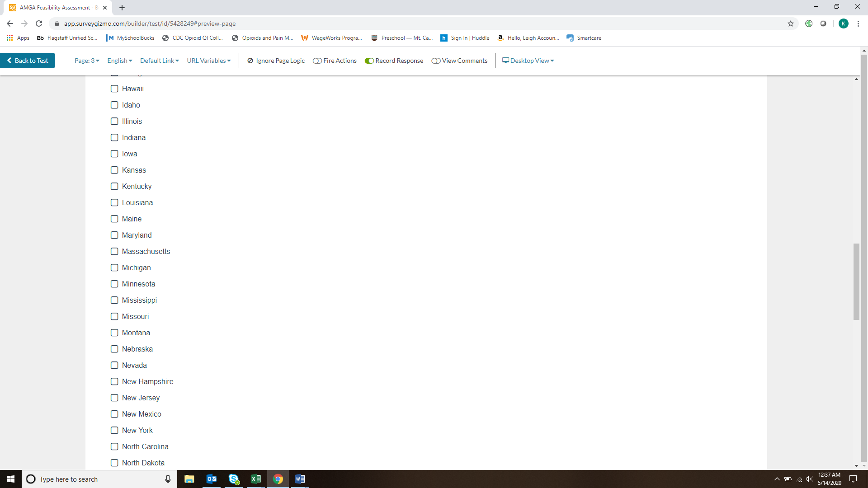Check the Kentucky checkbox
The width and height of the screenshot is (868, 488).
(114, 186)
